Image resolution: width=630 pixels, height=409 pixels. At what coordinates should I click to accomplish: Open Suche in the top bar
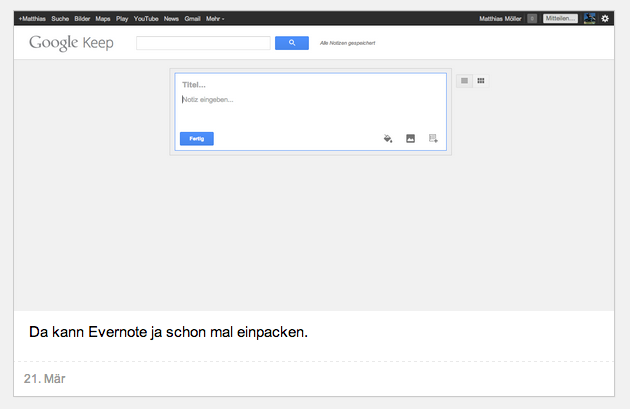coord(60,18)
